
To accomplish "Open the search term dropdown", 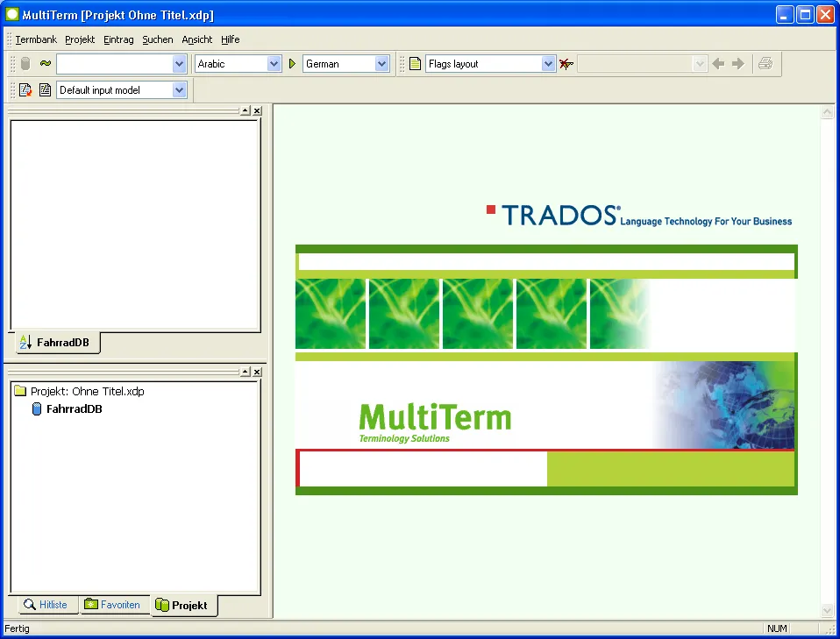I will tap(179, 64).
